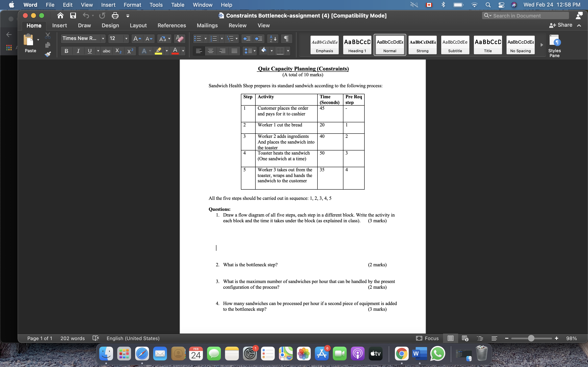588x367 pixels.
Task: Click the Search in Document field
Action: coord(525,15)
